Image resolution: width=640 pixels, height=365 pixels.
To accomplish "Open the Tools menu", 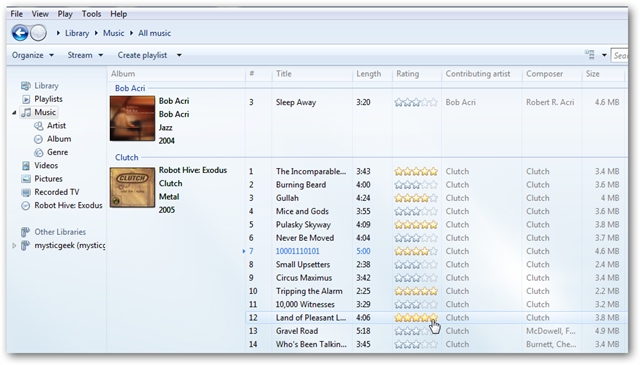I will 91,14.
